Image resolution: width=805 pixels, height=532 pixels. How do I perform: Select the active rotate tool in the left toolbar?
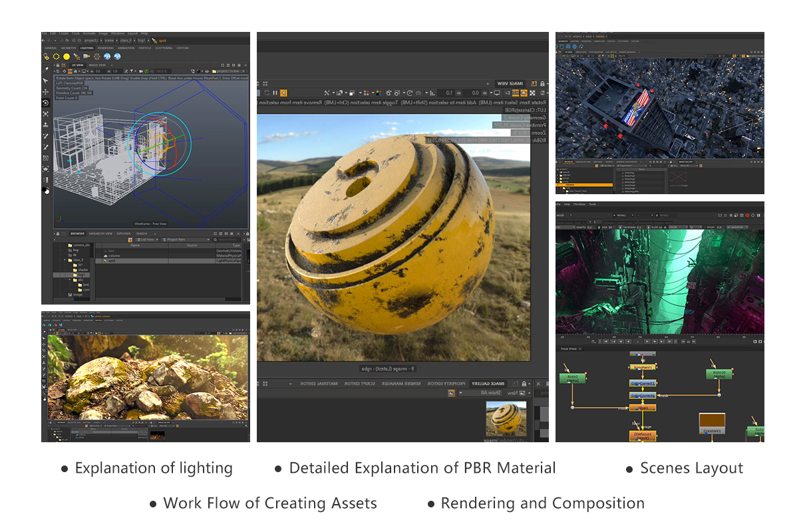tap(45, 103)
